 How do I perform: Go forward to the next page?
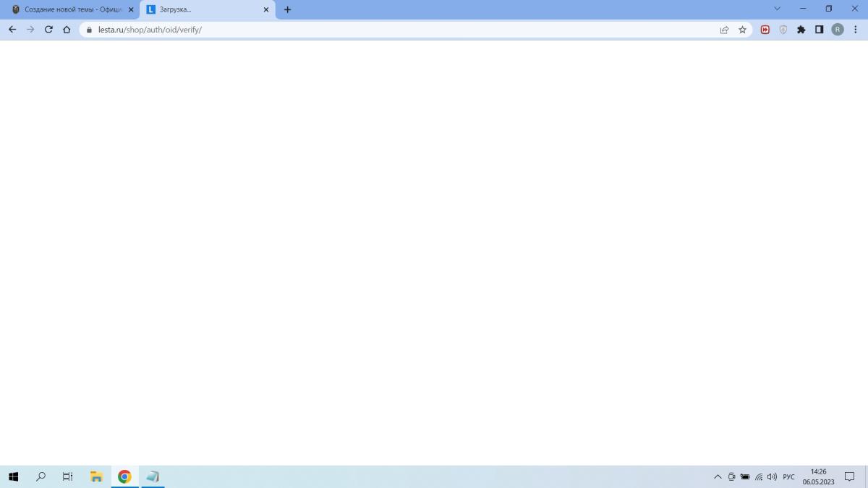(x=30, y=30)
